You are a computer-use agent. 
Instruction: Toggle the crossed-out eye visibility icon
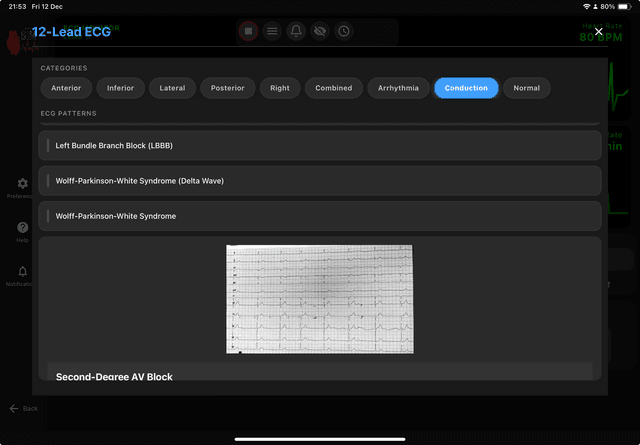tap(320, 31)
